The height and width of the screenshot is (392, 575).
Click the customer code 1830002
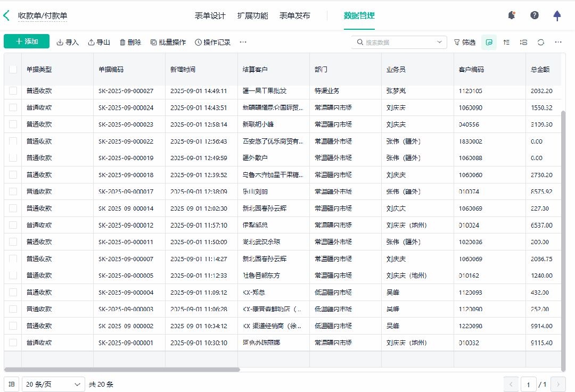point(471,141)
